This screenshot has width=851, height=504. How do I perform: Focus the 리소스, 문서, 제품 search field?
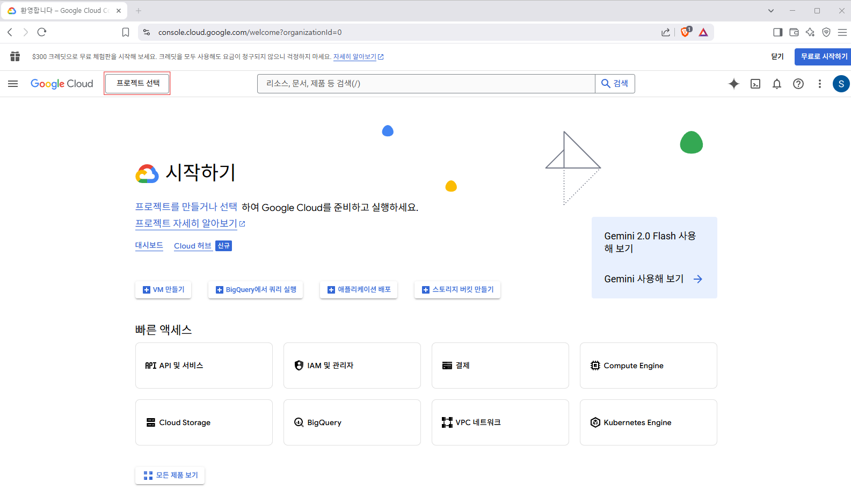[x=426, y=84]
